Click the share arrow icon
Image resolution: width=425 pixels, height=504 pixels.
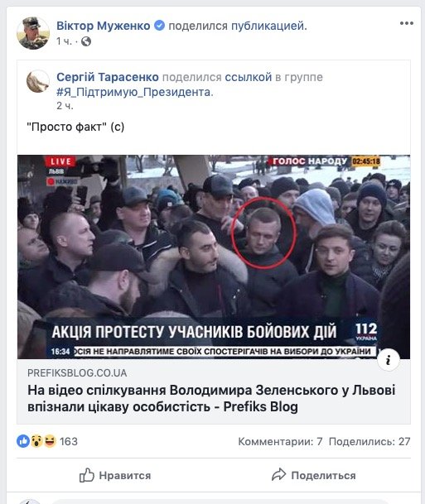pyautogui.click(x=278, y=475)
